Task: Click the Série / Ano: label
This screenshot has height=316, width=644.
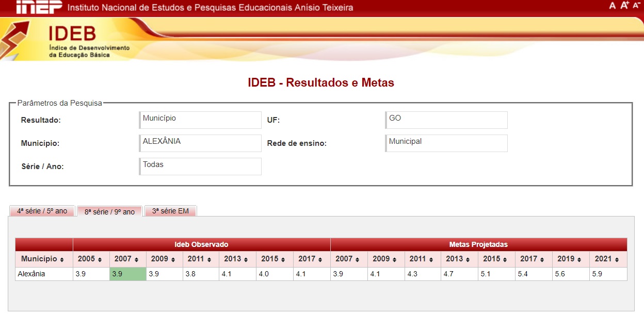Action: (42, 167)
